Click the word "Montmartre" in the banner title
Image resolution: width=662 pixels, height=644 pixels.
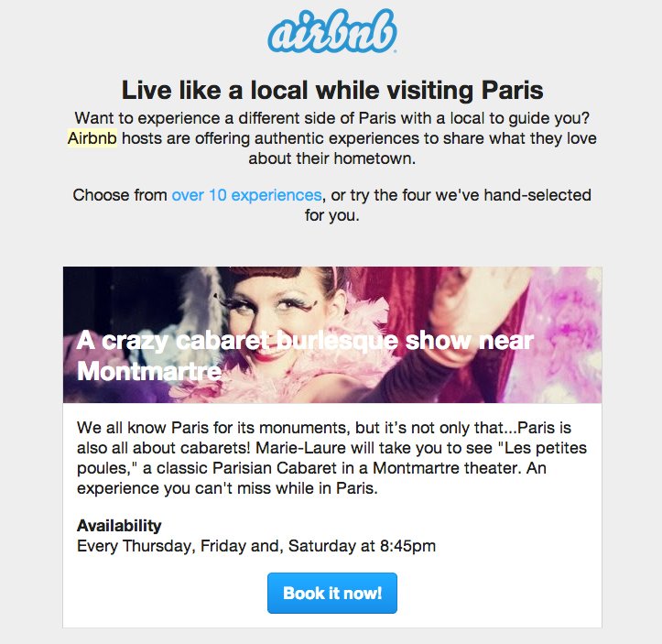(149, 372)
